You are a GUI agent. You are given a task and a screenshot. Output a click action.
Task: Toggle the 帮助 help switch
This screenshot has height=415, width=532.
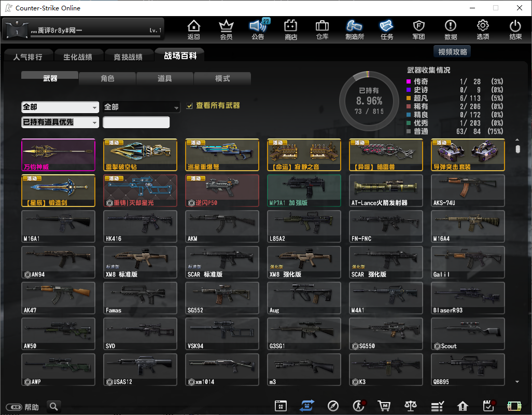point(15,407)
